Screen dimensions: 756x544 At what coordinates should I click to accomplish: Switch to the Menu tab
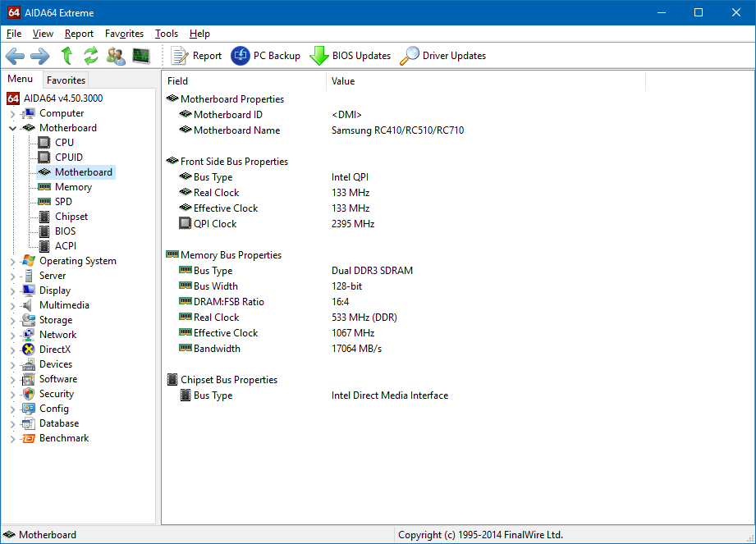point(21,79)
